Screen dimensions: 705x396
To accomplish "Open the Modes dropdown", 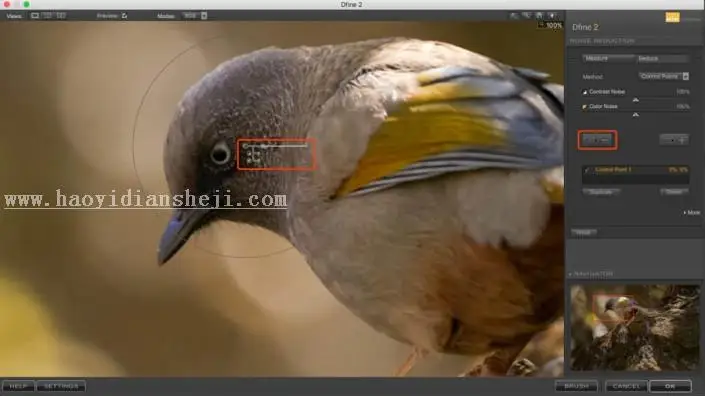I will point(195,16).
